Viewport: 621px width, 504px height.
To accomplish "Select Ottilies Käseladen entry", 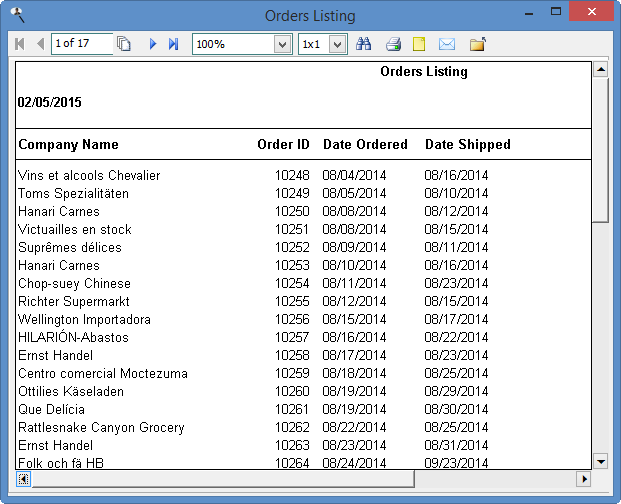I will [x=71, y=392].
